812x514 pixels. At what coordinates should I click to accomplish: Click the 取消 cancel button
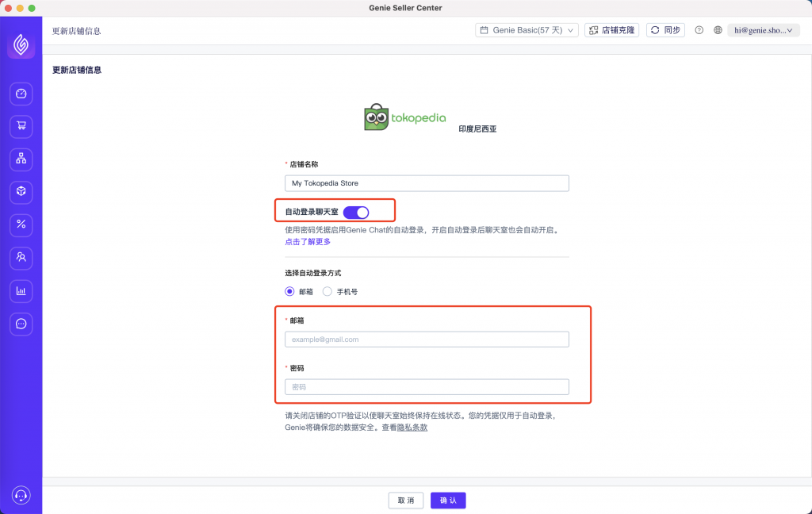tap(406, 501)
